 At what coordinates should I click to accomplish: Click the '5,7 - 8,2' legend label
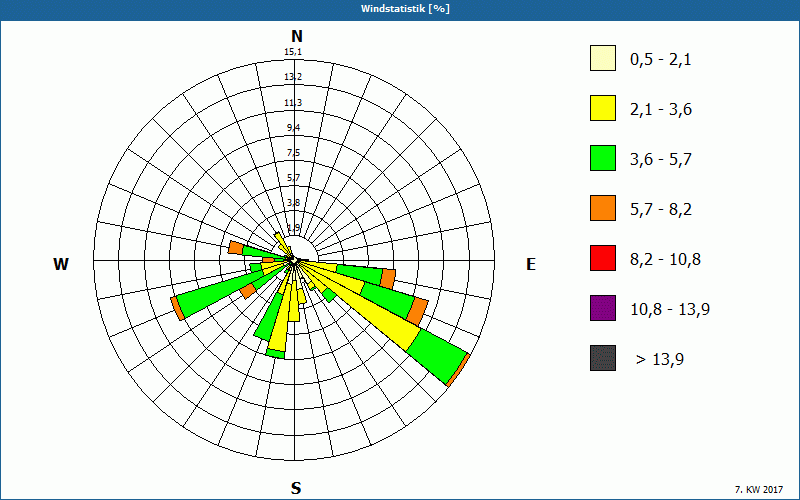tap(661, 210)
